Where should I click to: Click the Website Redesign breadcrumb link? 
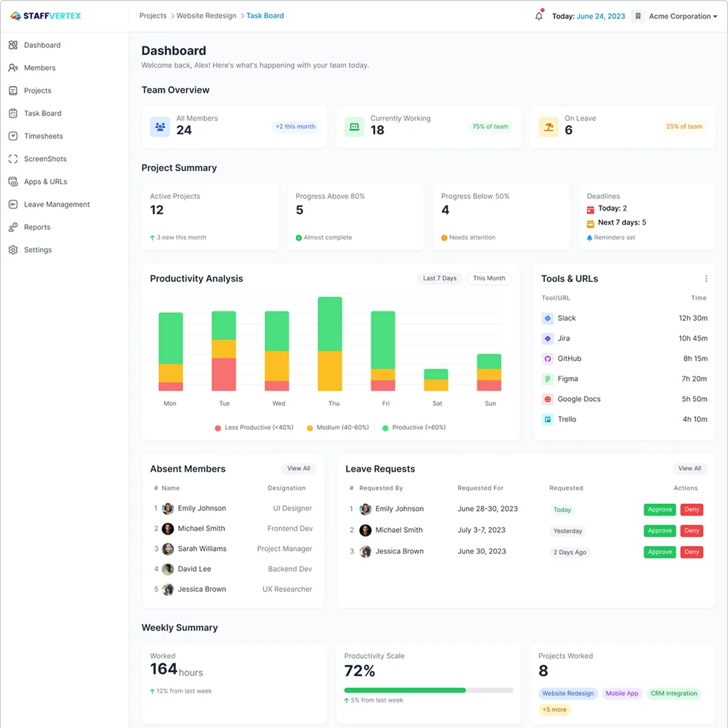tap(206, 16)
